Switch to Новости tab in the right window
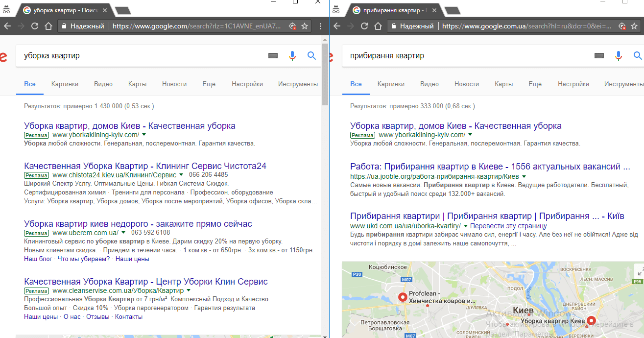 coord(467,84)
